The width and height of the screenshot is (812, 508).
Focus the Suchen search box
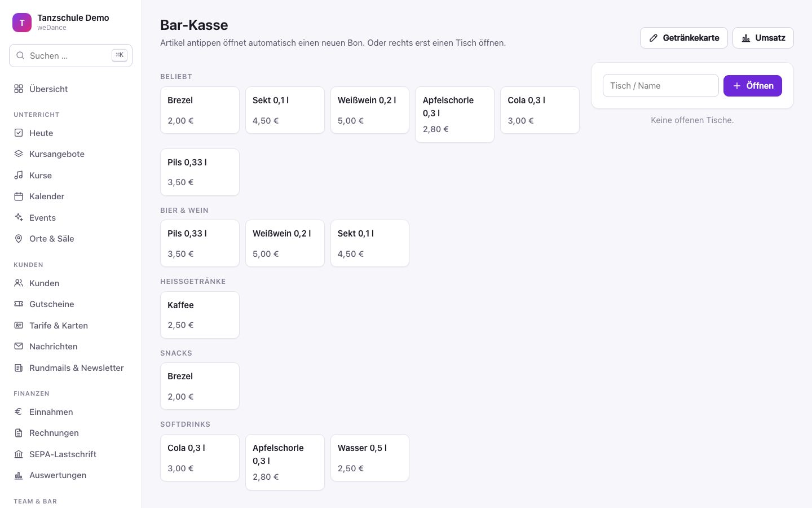[71, 55]
